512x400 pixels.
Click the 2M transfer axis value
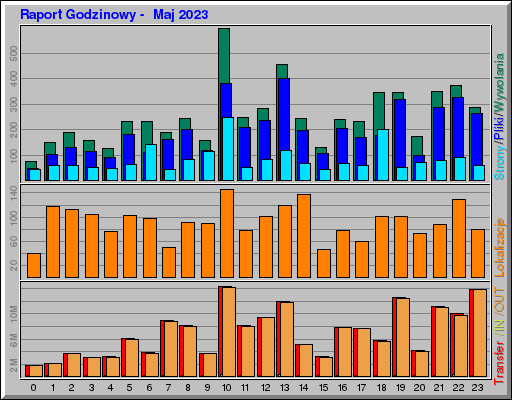click(14, 365)
